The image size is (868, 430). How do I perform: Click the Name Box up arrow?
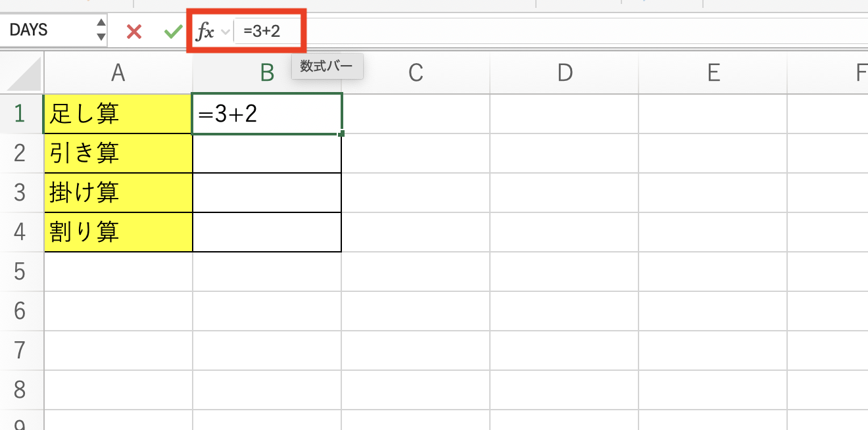(x=100, y=24)
